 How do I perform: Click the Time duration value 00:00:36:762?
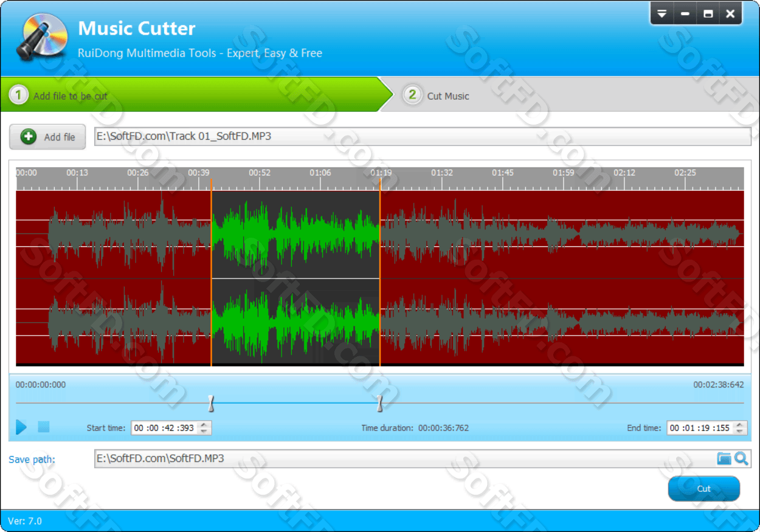[x=444, y=428]
